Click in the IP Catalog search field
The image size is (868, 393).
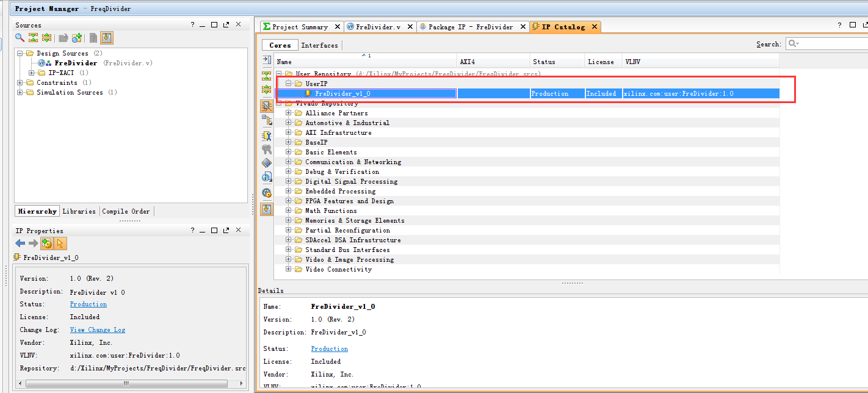click(826, 44)
